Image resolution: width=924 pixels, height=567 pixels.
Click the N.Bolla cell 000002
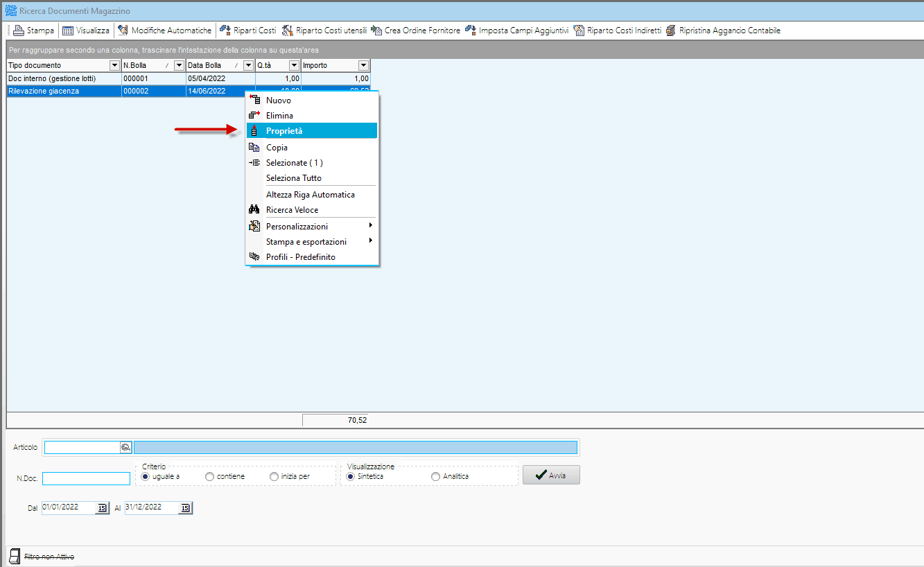point(153,91)
